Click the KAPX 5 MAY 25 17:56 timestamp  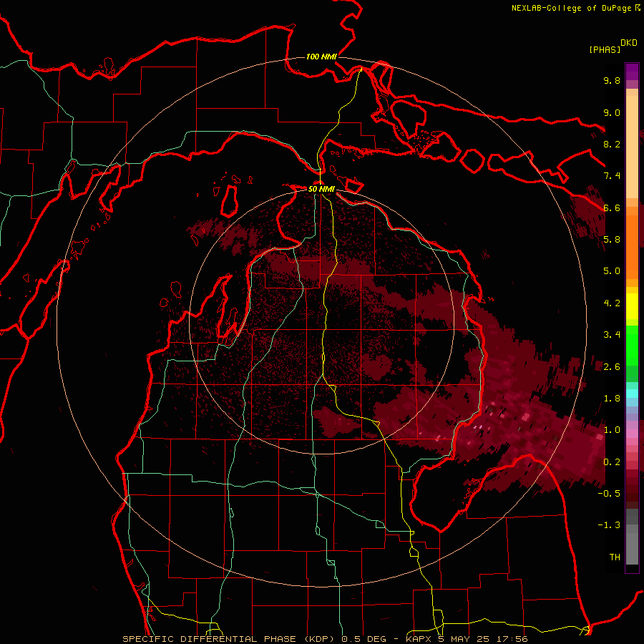click(467, 639)
